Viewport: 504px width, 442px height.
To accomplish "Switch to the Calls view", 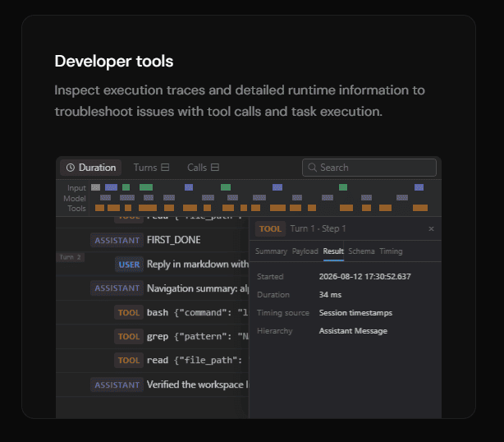I will (203, 168).
